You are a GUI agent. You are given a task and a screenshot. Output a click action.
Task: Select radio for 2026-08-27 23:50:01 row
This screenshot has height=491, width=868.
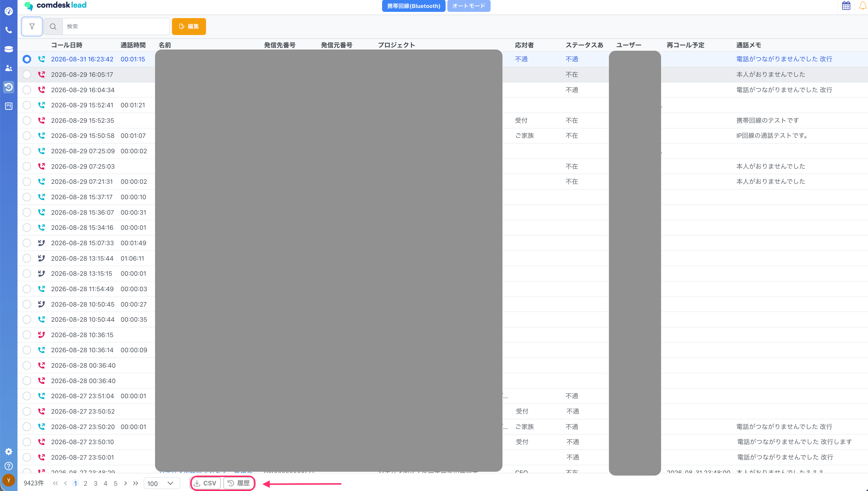(27, 457)
